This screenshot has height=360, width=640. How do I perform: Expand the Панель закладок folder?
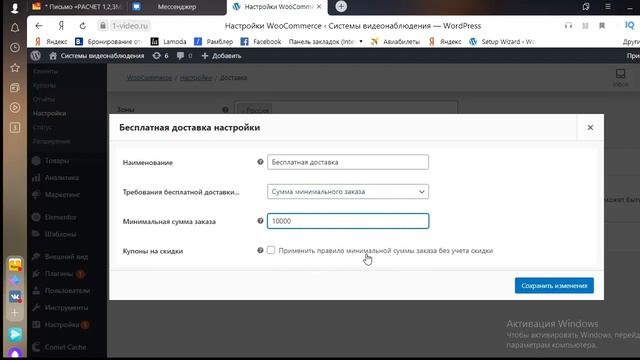(325, 42)
